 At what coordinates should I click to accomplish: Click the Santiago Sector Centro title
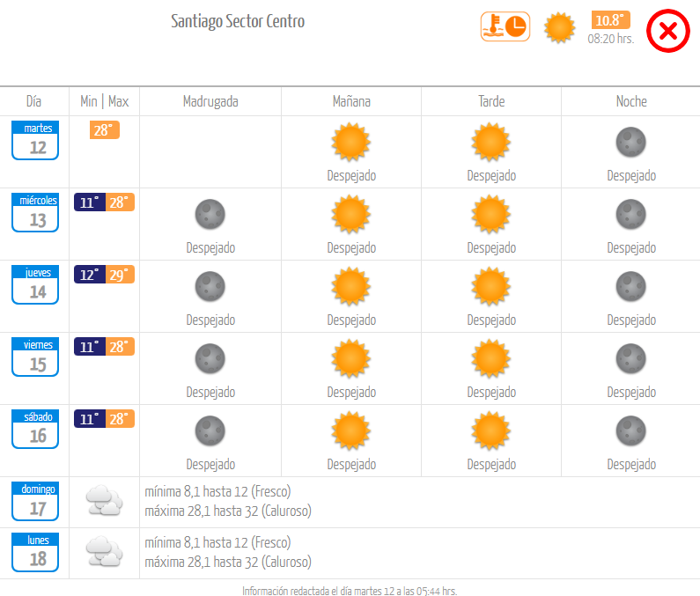tap(238, 21)
